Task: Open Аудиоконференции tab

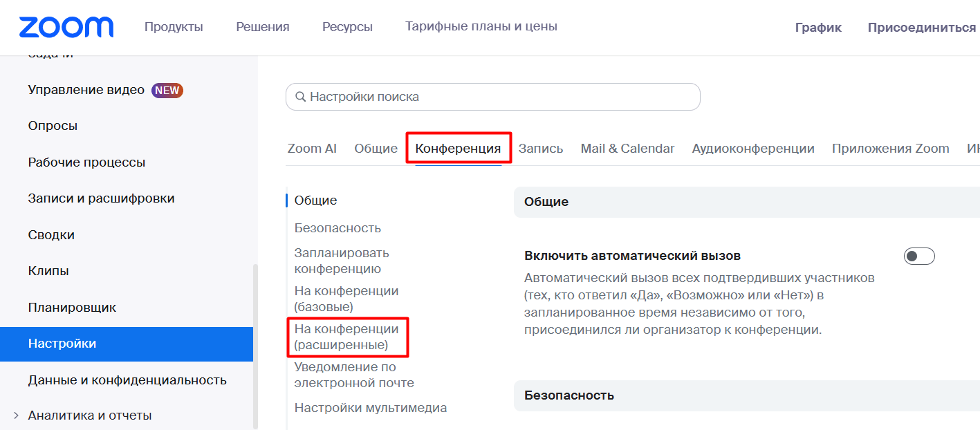Action: 753,149
